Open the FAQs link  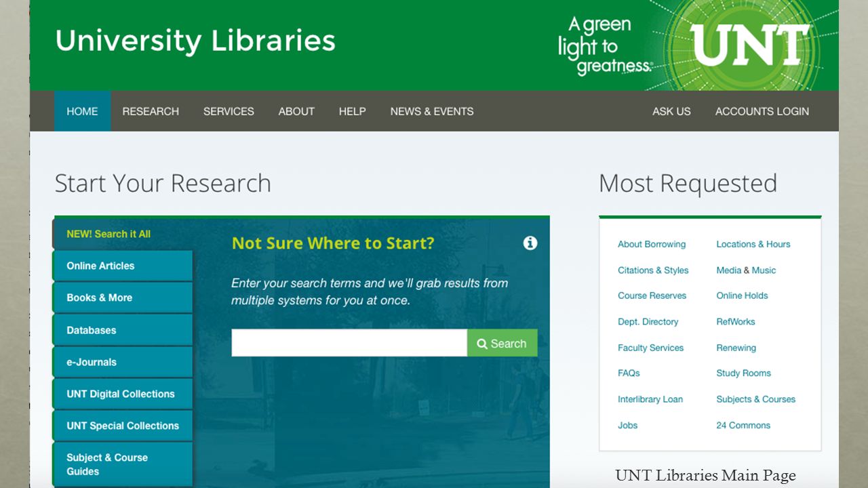point(629,373)
